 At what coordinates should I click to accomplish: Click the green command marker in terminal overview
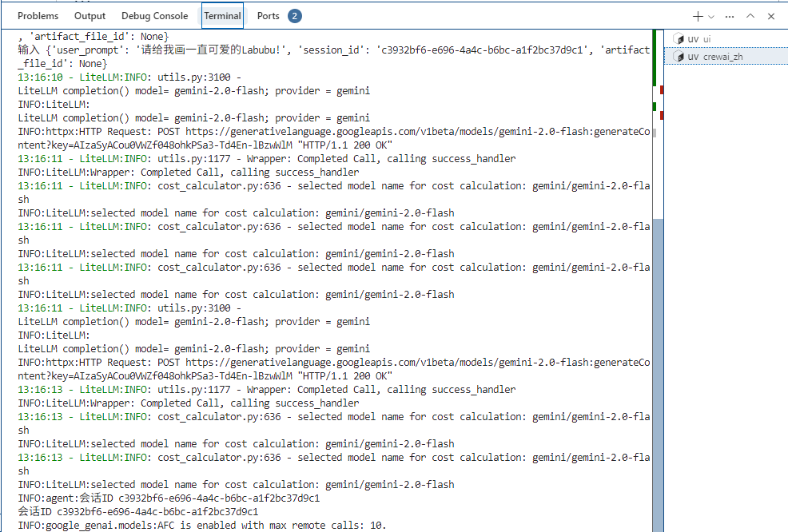[655, 56]
